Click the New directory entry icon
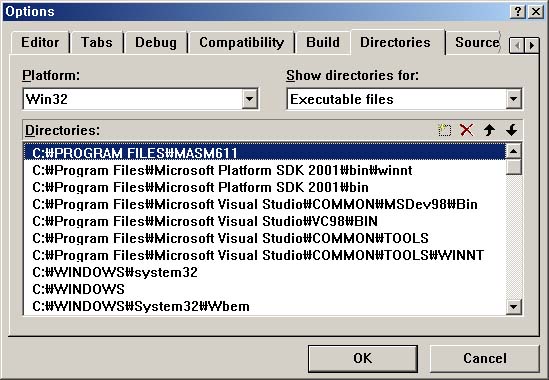This screenshot has width=549, height=380. point(444,130)
